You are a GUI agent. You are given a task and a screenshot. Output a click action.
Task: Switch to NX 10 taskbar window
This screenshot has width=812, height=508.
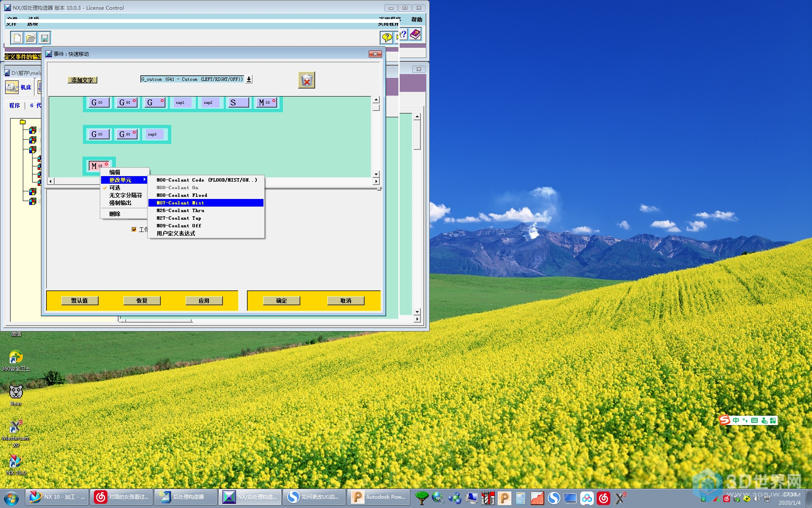pos(57,497)
